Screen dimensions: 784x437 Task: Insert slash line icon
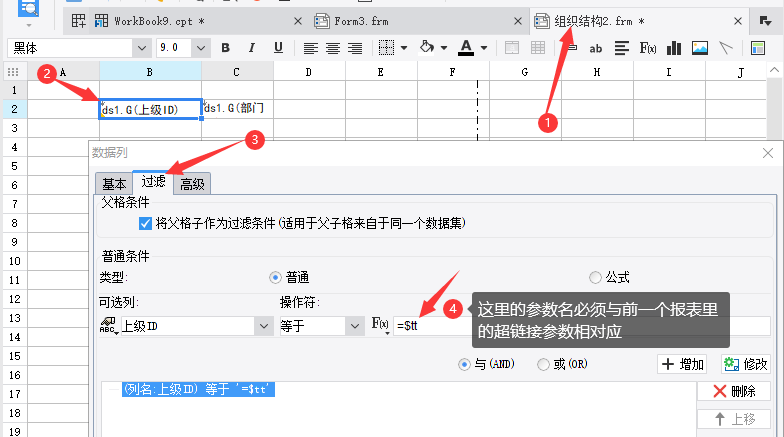(x=726, y=48)
